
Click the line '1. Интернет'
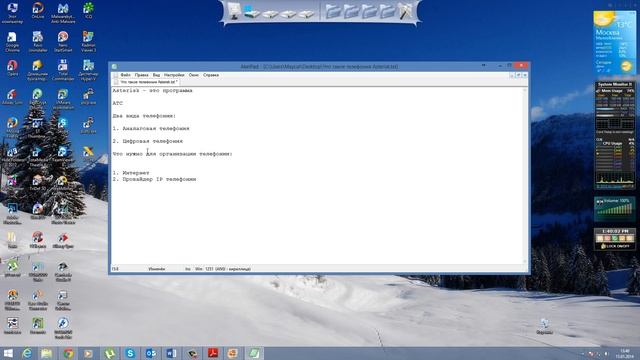131,173
